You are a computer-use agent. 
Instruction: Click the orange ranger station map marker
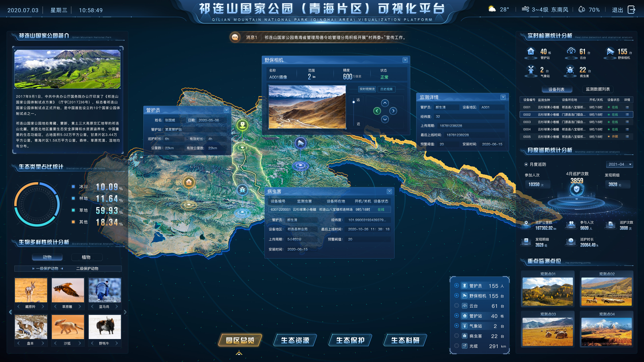[x=189, y=182]
